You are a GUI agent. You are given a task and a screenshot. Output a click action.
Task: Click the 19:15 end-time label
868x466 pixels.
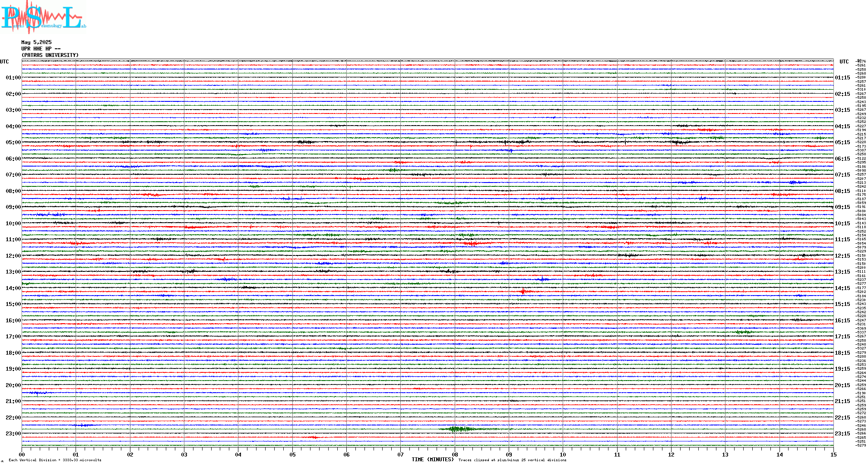pyautogui.click(x=843, y=369)
